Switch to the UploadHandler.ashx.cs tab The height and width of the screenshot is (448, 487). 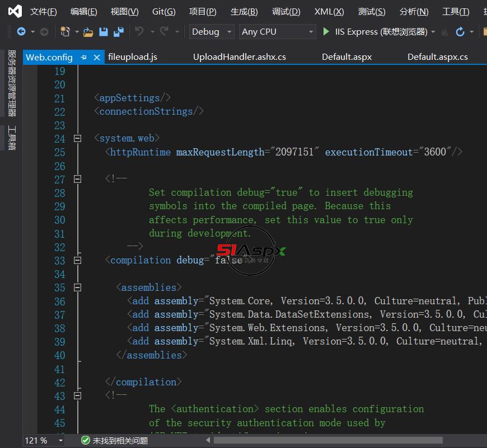point(240,57)
